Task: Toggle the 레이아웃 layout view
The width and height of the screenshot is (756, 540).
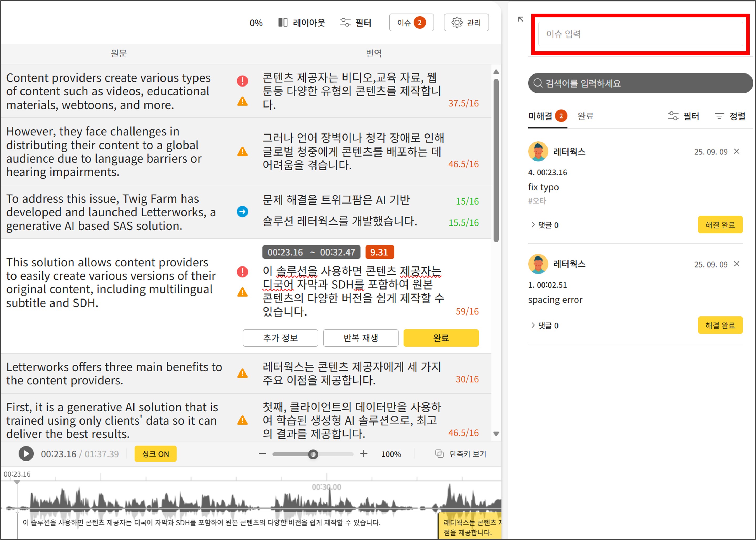Action: pyautogui.click(x=301, y=23)
